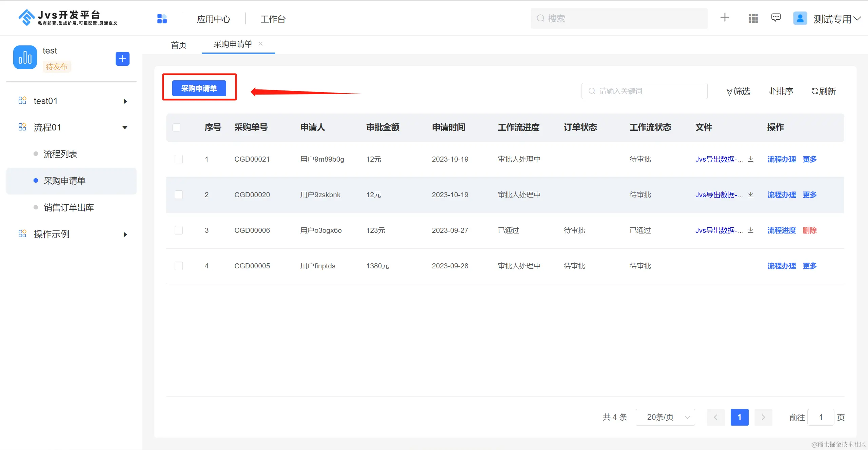Click the blue plus button beside test
Viewport: 868px width, 450px height.
coord(122,59)
